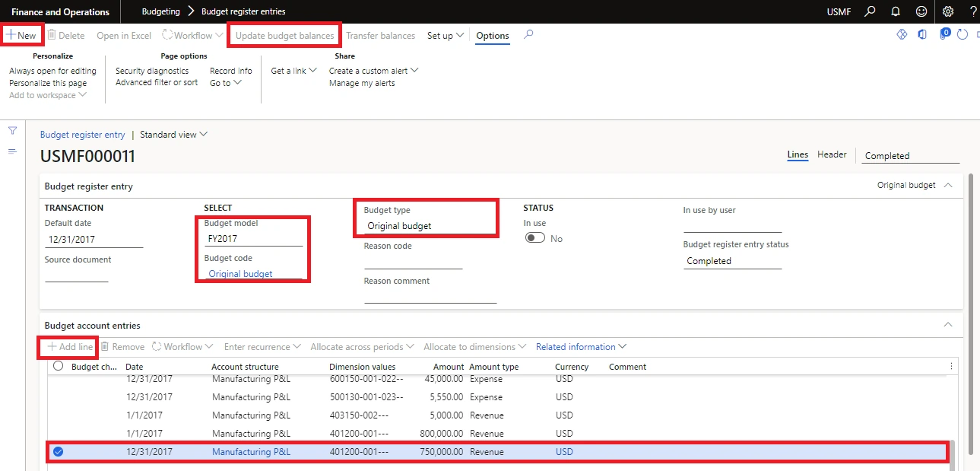
Task: Click the Finance and Operations home title
Action: pos(60,11)
